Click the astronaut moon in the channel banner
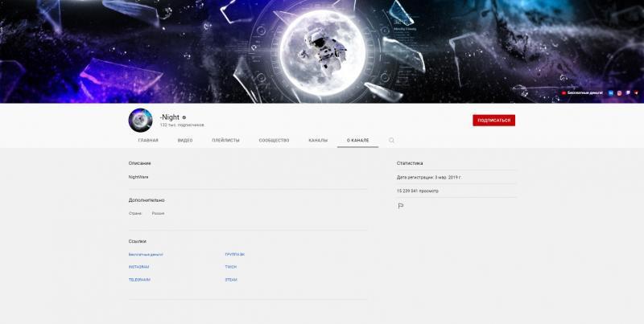This screenshot has height=324, width=644. pos(323,53)
